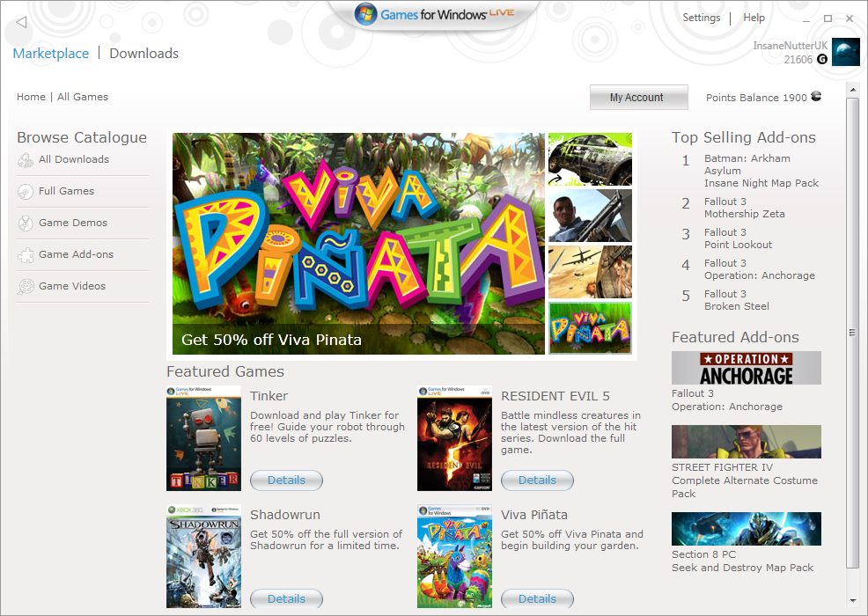This screenshot has height=616, width=868.
Task: Open the Tinker game title
Action: click(x=269, y=396)
